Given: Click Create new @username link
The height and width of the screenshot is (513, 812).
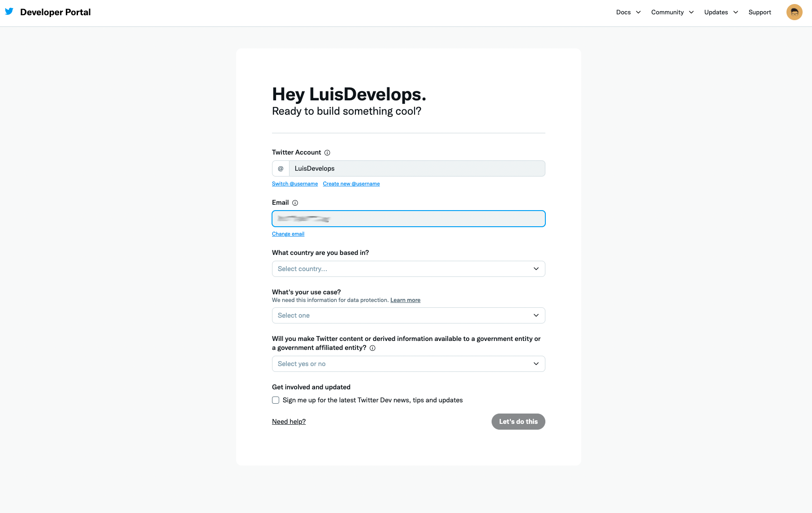Looking at the screenshot, I should [351, 184].
